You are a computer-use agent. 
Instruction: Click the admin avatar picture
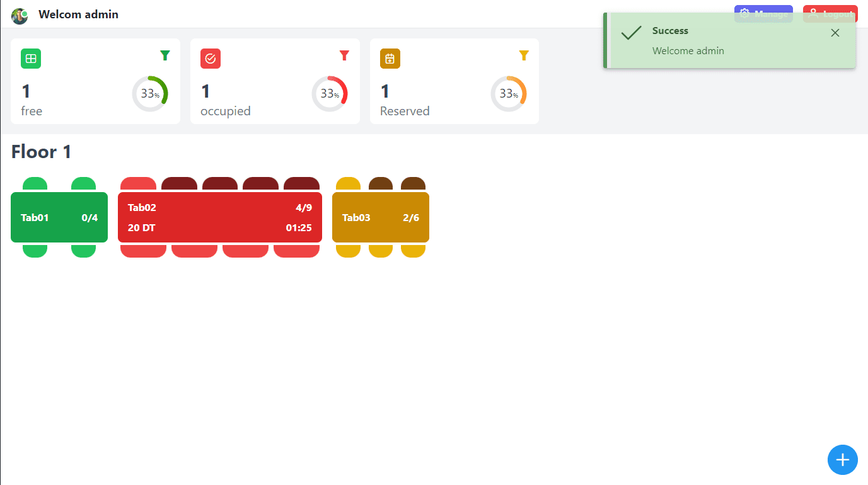point(20,15)
